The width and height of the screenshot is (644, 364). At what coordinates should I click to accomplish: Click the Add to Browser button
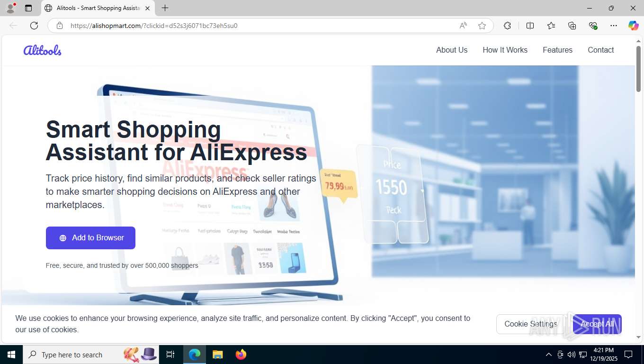coord(90,238)
